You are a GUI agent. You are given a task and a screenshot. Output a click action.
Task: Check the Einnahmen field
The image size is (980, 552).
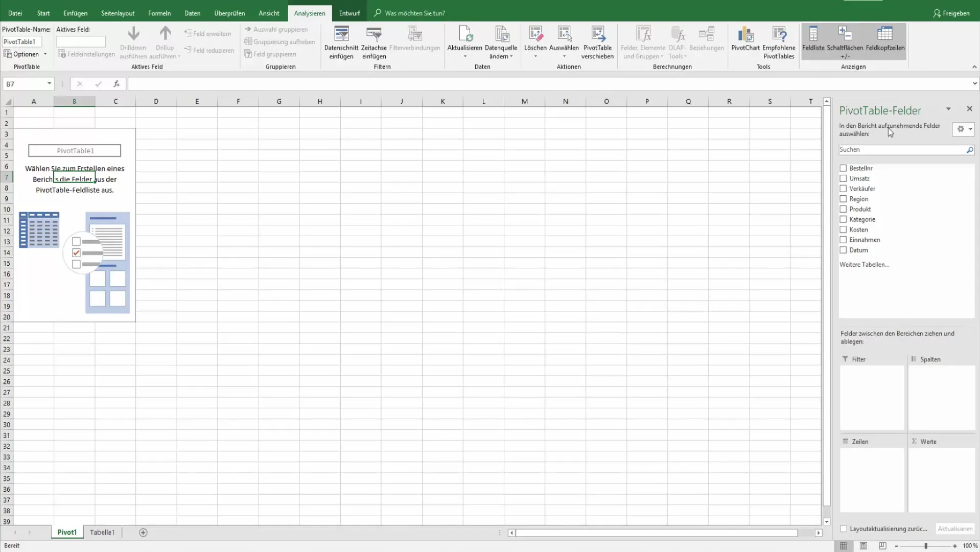coord(843,240)
